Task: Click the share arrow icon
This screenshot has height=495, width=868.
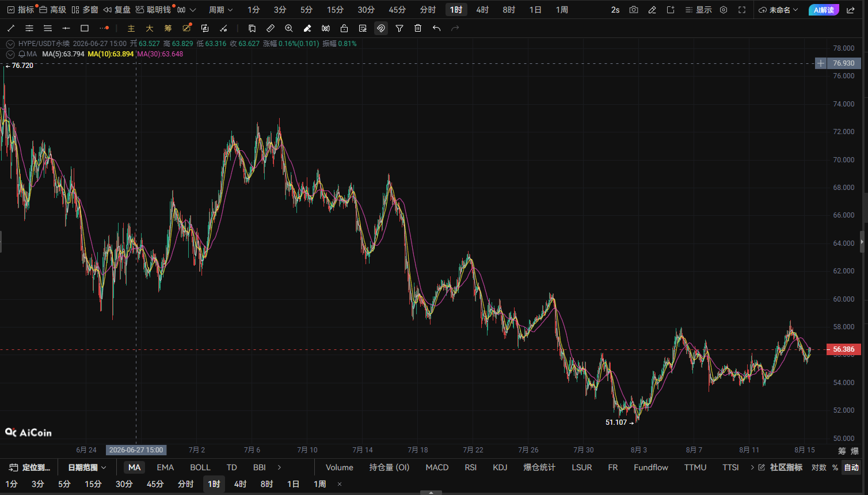Action: 851,10
